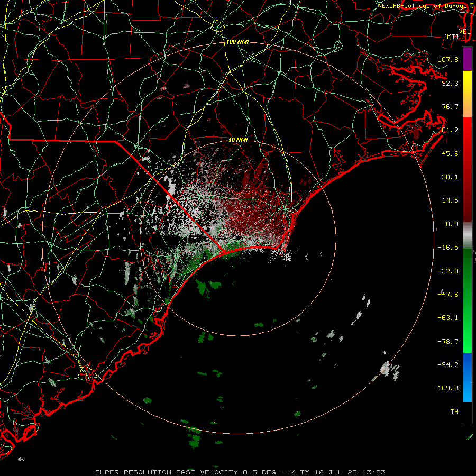476x476 pixels.
Task: Click the 92.3 legend value
Action: point(450,83)
